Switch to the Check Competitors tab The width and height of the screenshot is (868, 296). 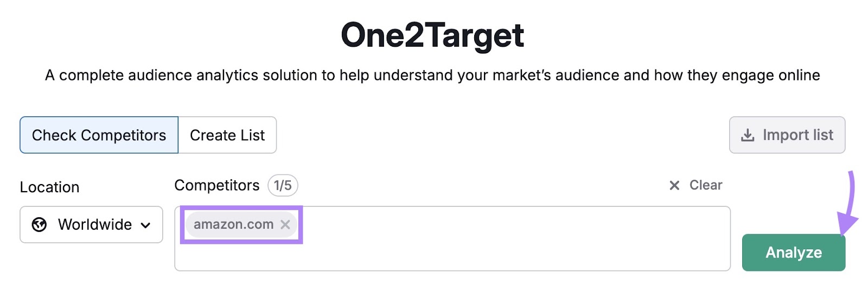99,135
